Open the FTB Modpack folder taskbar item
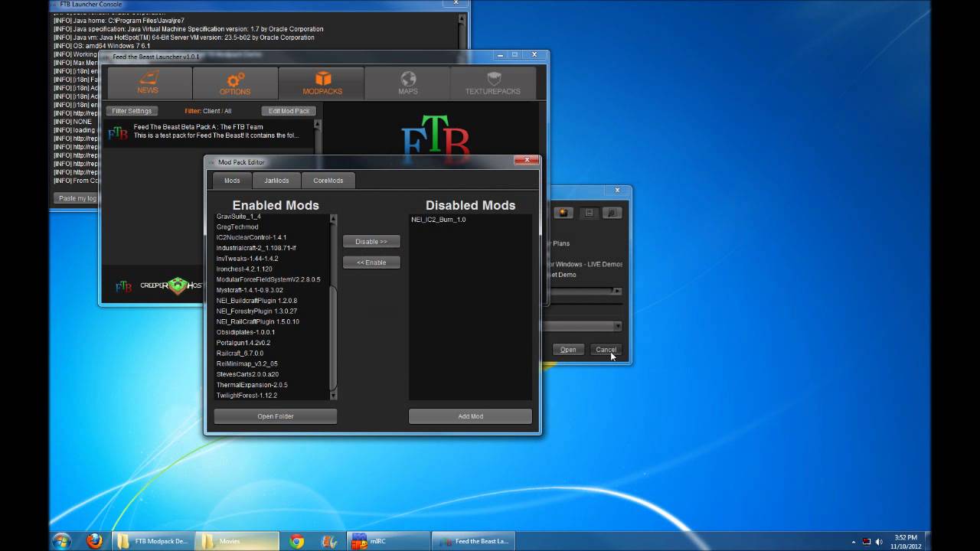980x551 pixels. point(153,541)
